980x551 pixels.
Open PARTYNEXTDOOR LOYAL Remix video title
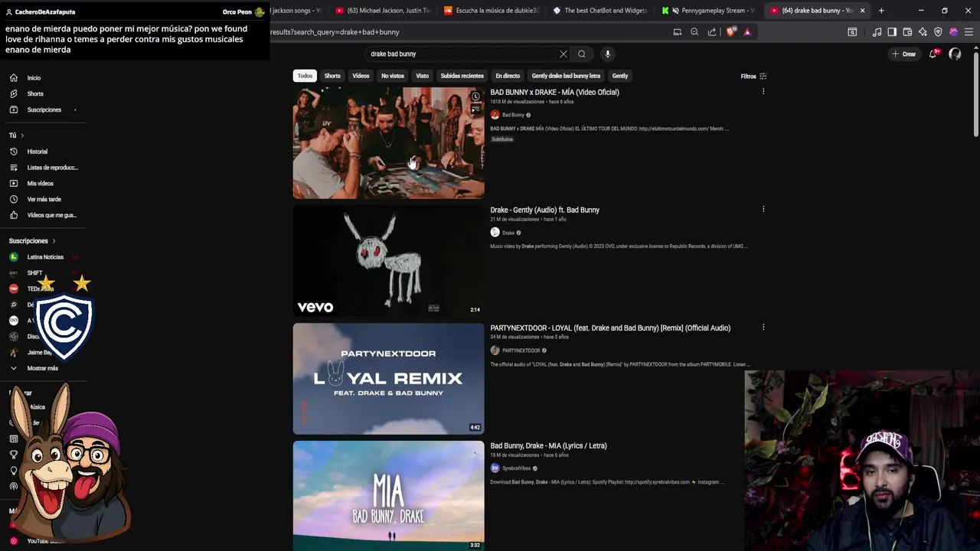pos(610,328)
